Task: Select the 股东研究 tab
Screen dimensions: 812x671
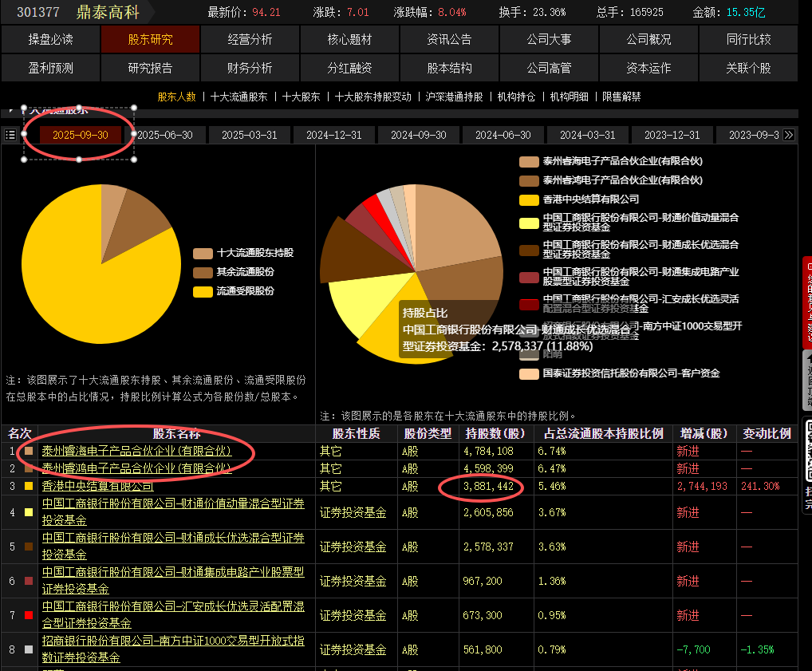Action: click(150, 39)
